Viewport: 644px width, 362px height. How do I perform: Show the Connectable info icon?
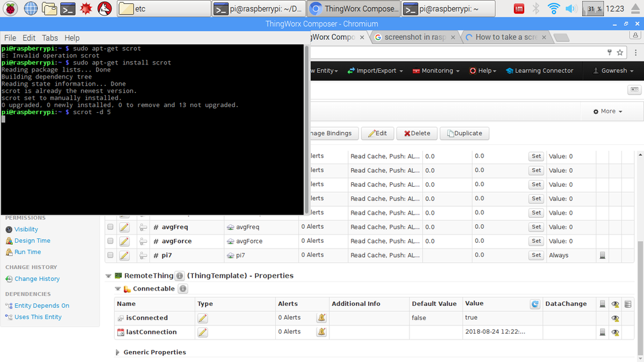tap(183, 289)
